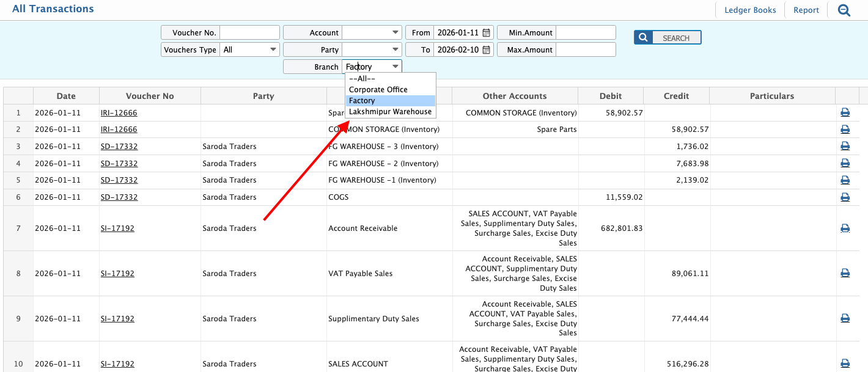This screenshot has height=372, width=868.
Task: Click the Party column header
Action: 263,96
